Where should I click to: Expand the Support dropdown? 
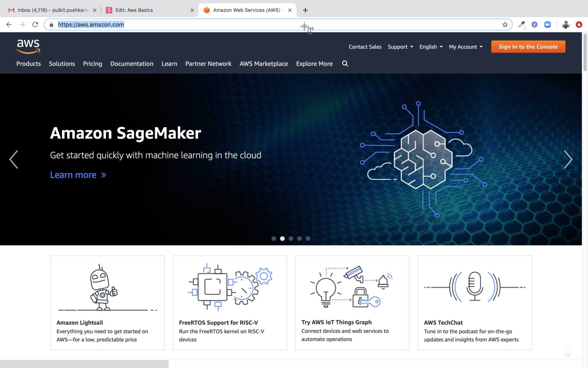[400, 47]
